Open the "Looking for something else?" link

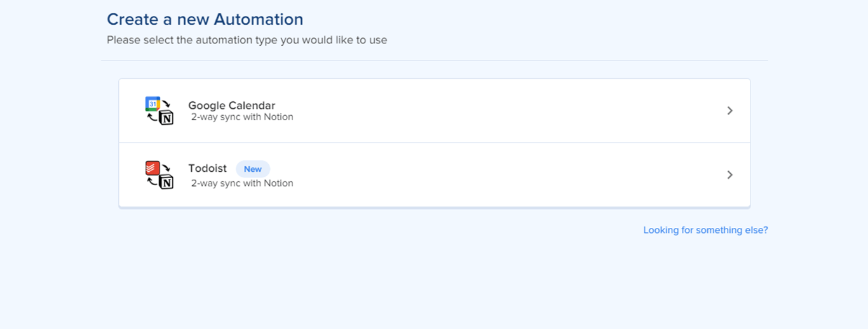point(705,230)
